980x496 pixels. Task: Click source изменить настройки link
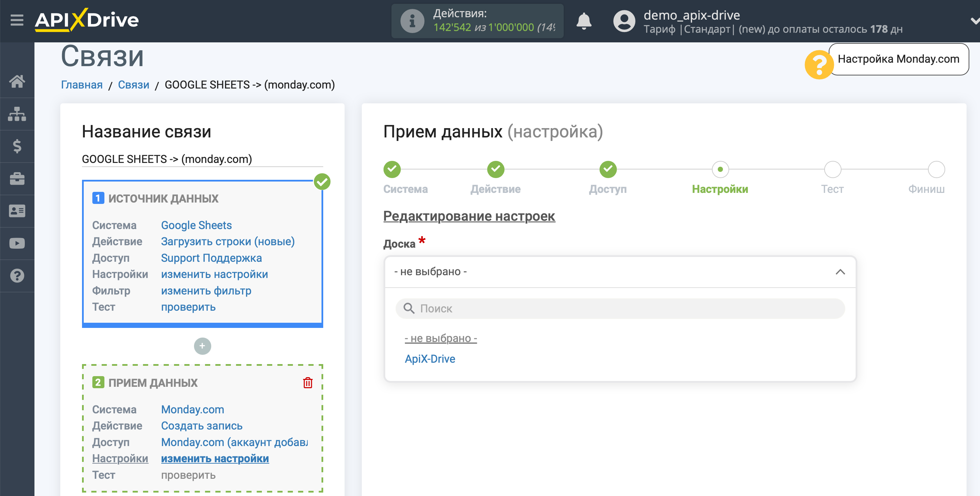215,274
